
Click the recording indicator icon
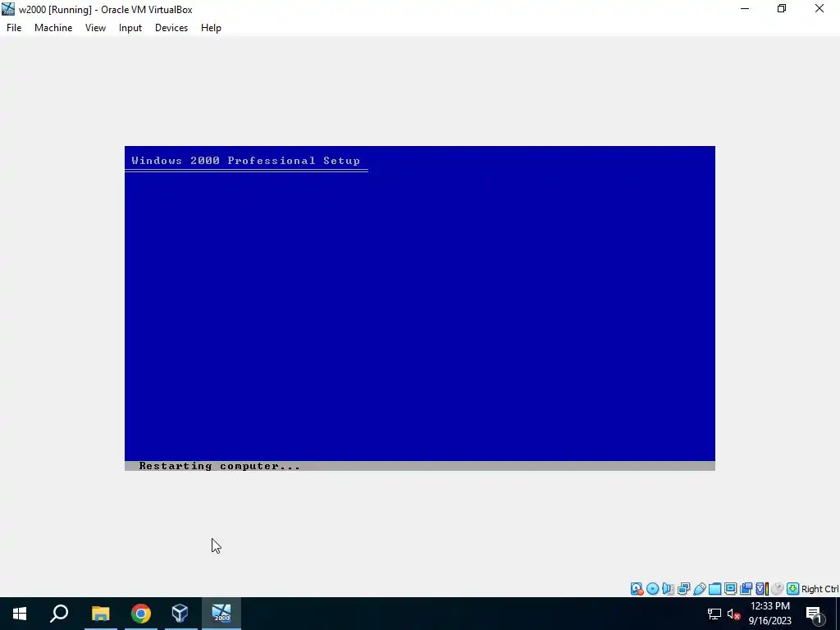(746, 589)
